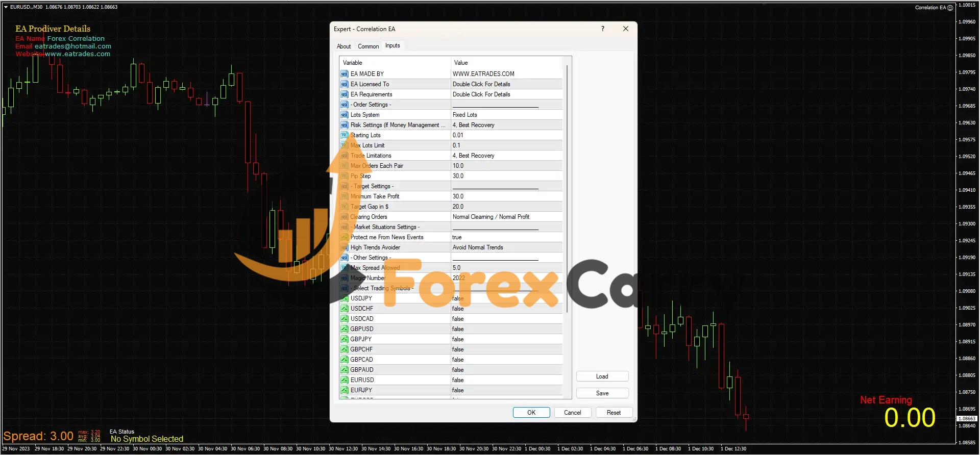Open the Risk Settings value 4, Best Recovery
The image size is (980, 455).
click(x=506, y=125)
